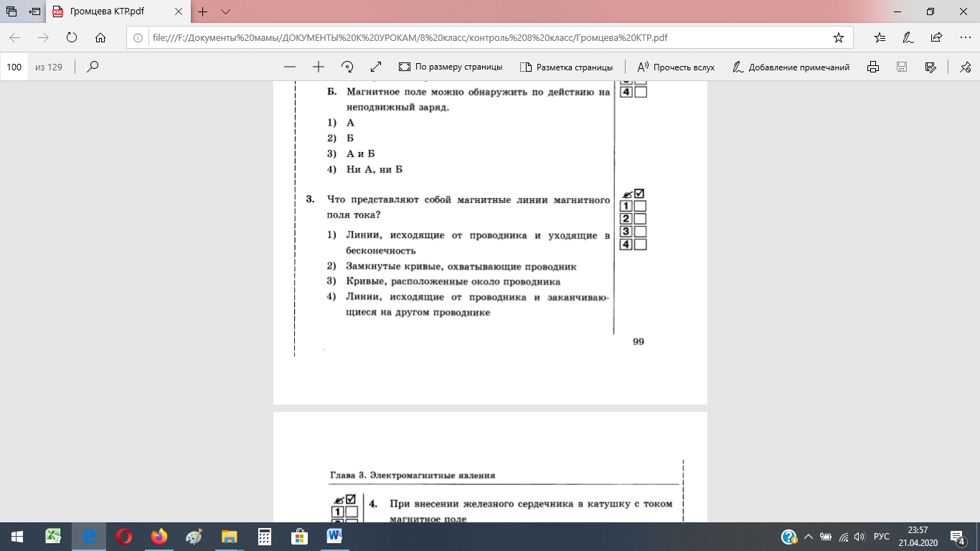The image size is (980, 551).
Task: Check answer box 1 for question 3
Action: tap(641, 206)
